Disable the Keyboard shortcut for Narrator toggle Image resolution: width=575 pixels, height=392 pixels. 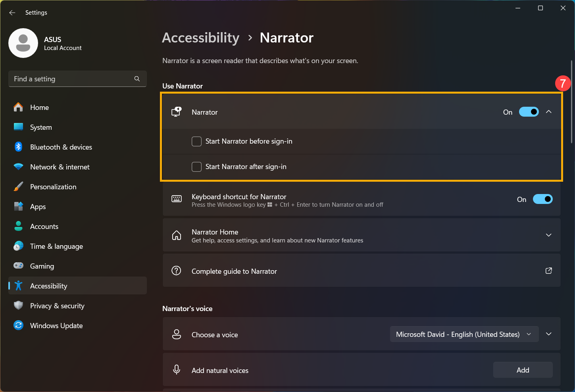pos(542,199)
